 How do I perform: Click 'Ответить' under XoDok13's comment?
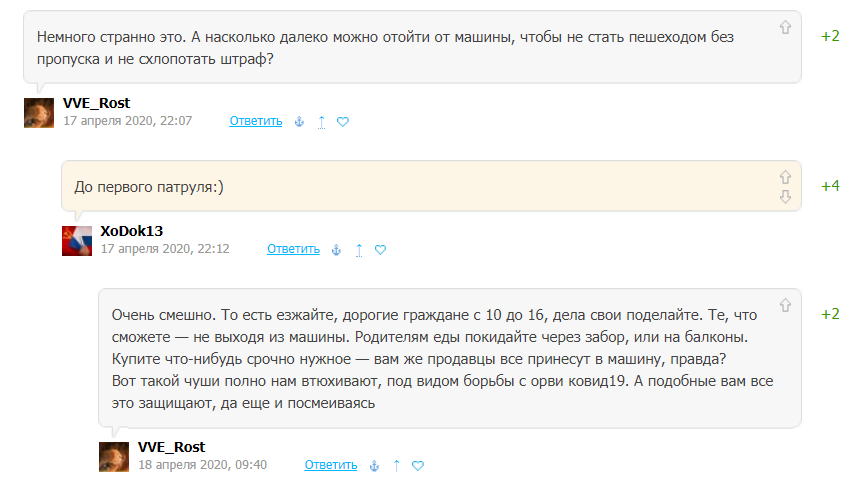[x=293, y=249]
